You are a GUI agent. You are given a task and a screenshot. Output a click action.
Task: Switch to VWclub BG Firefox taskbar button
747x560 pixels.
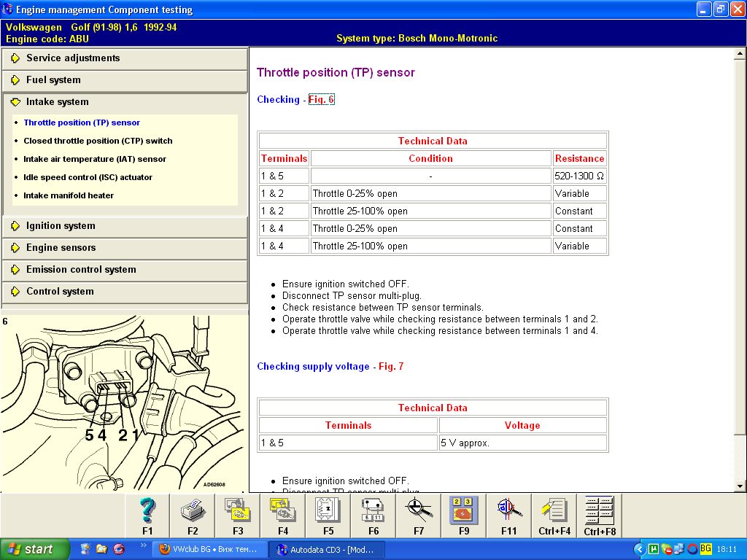(210, 549)
